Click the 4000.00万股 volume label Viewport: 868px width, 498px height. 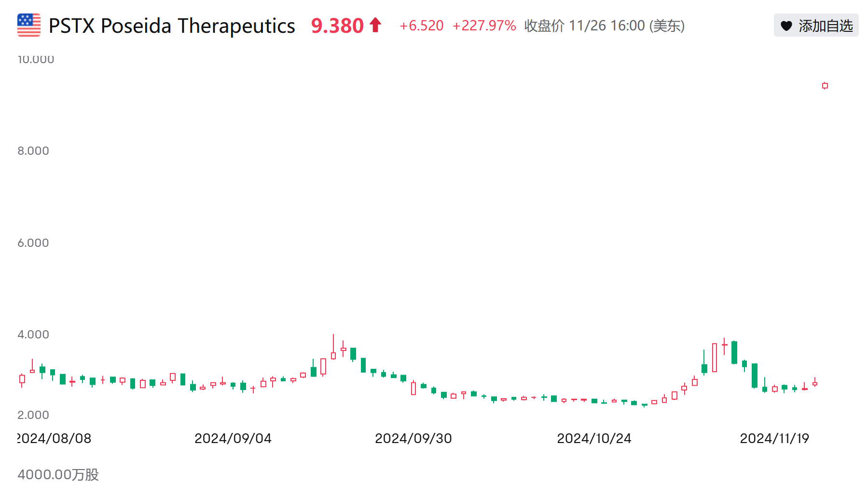(x=58, y=475)
